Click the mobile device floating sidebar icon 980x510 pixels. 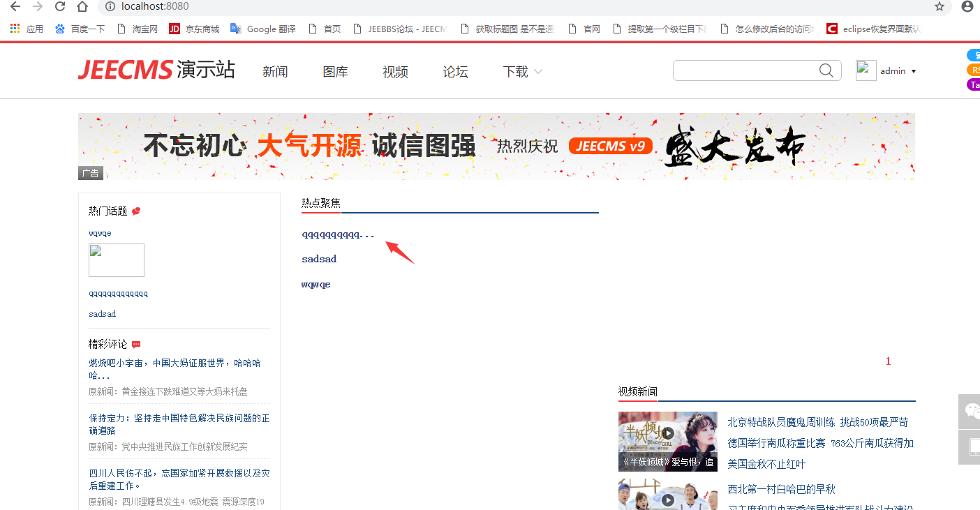click(970, 447)
